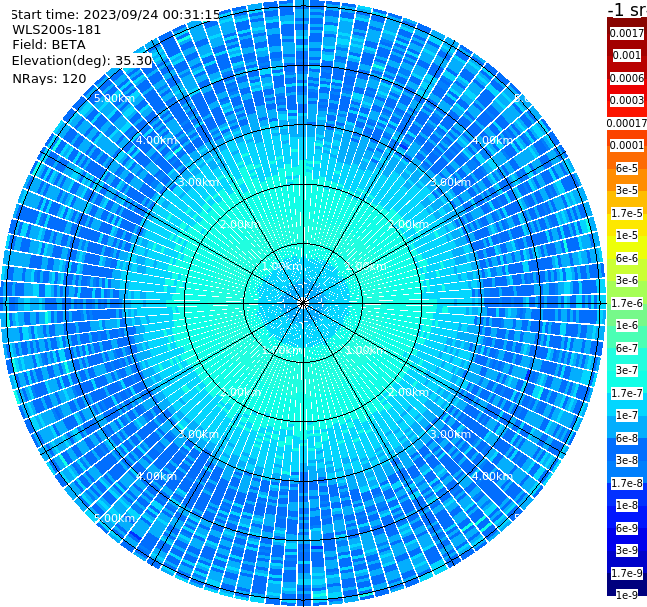Click the 4.00km range label in lower-left quadrant

[x=156, y=476]
